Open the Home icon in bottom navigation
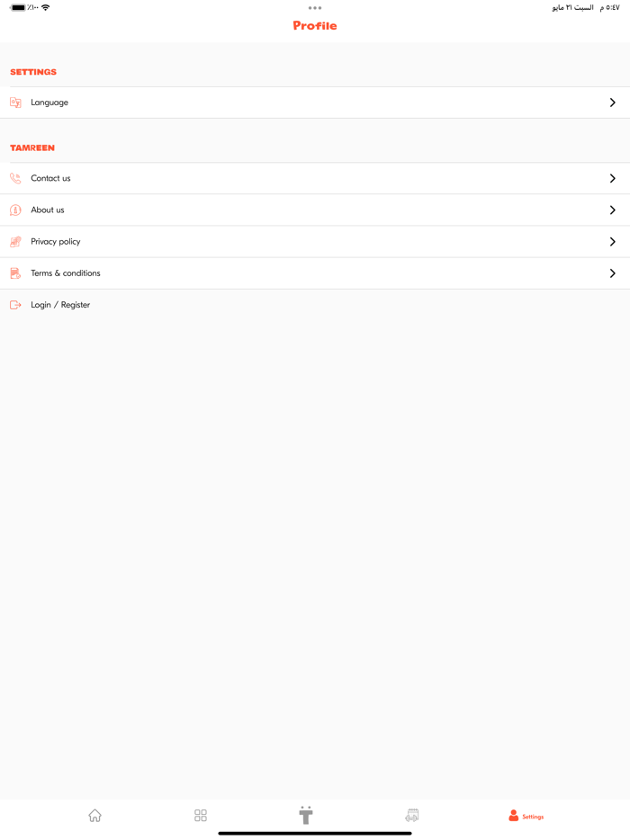Screen dimensions: 630x840 pos(94,815)
